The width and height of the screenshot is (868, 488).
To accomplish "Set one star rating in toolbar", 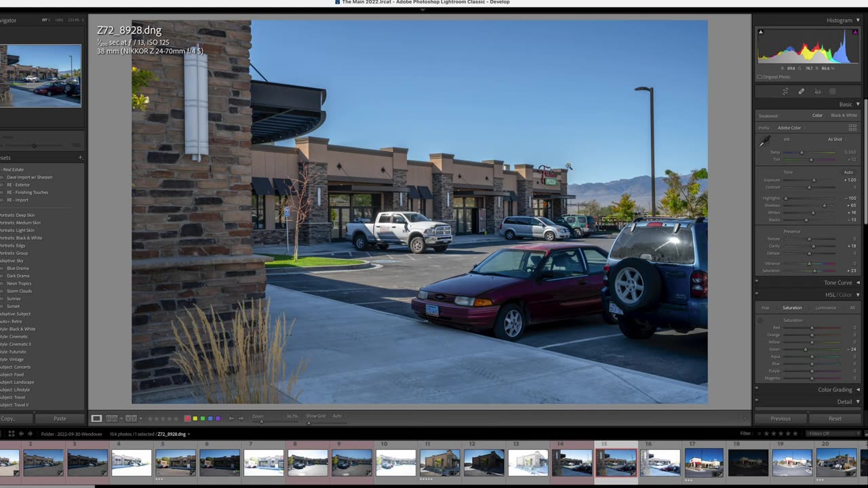I will coord(150,418).
